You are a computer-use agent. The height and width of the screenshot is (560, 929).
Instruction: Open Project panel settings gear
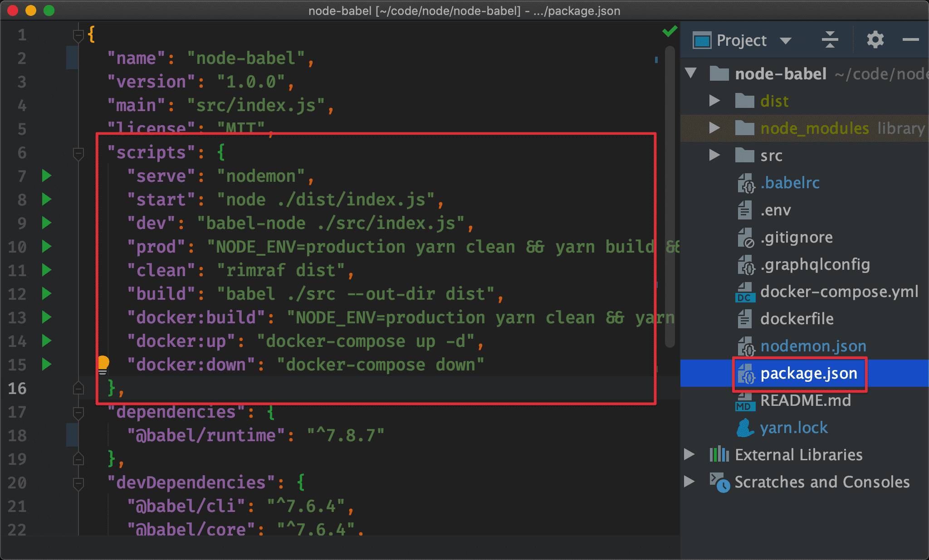pyautogui.click(x=875, y=40)
